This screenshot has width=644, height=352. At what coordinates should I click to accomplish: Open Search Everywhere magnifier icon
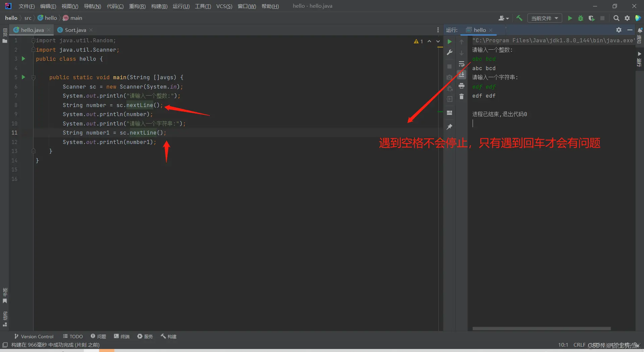point(616,18)
